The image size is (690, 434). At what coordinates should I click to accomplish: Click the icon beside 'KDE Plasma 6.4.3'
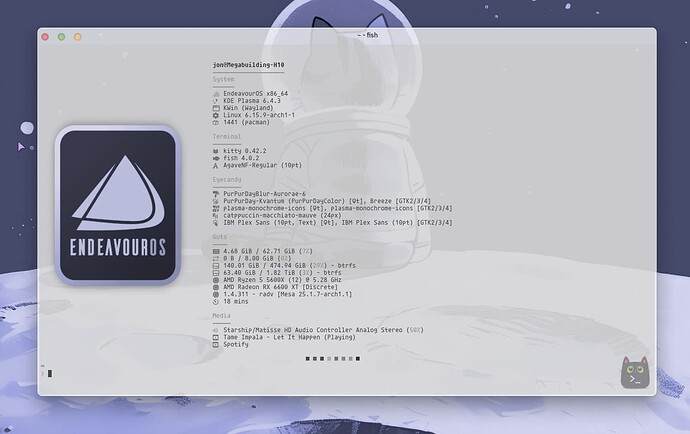tap(216, 101)
